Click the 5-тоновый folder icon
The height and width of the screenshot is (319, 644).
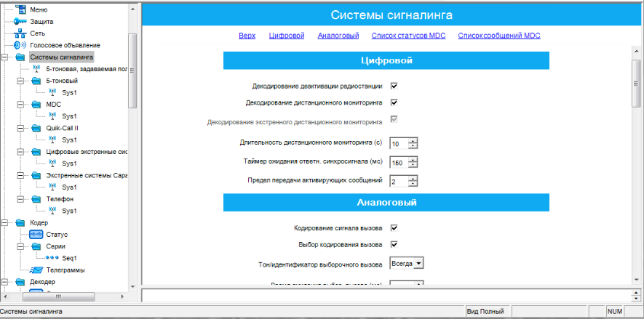36,81
